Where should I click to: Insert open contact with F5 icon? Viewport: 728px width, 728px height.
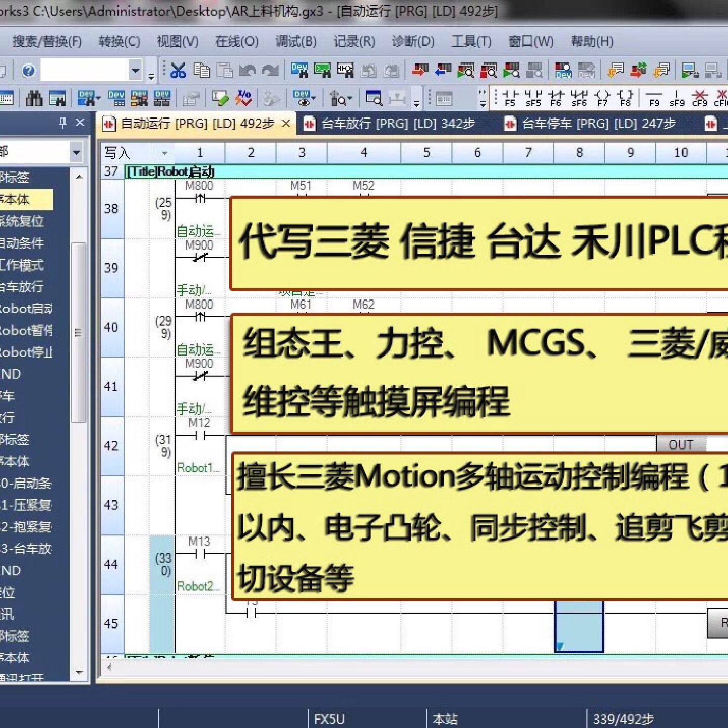click(x=510, y=98)
